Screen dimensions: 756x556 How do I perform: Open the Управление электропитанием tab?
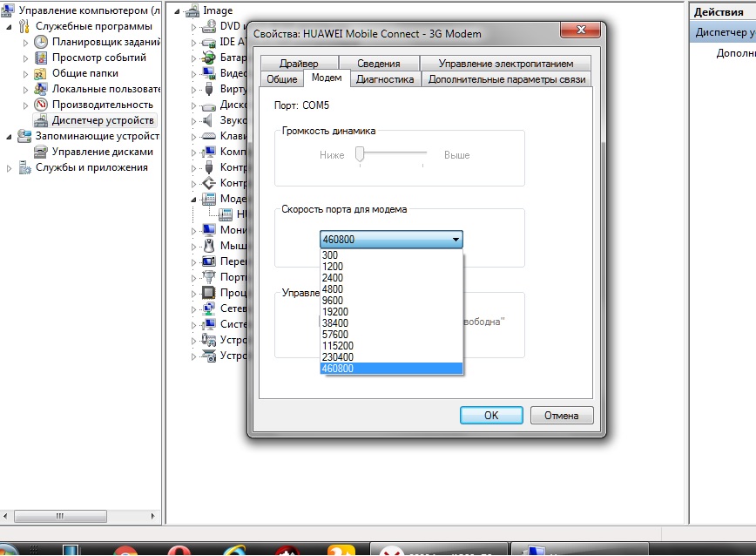click(x=506, y=63)
